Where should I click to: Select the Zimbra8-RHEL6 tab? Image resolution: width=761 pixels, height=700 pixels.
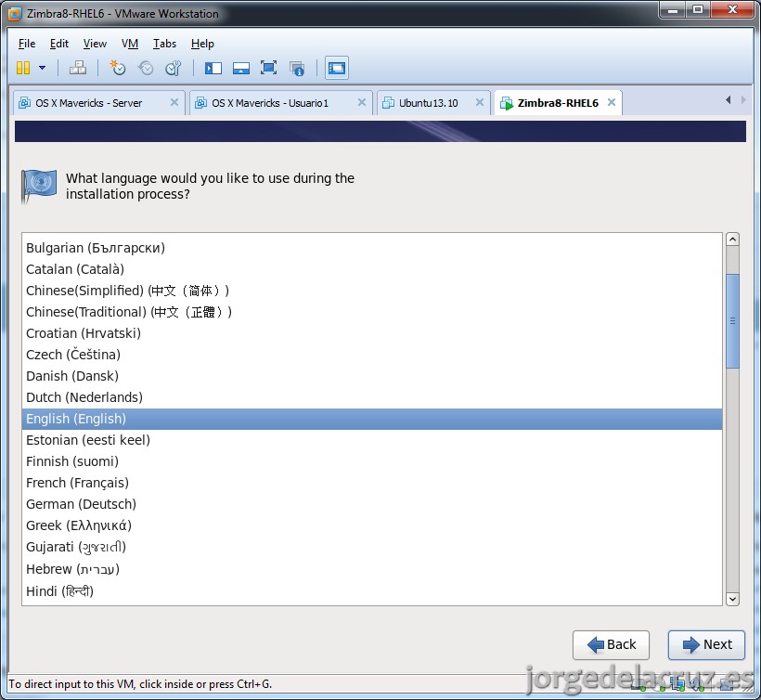click(558, 103)
